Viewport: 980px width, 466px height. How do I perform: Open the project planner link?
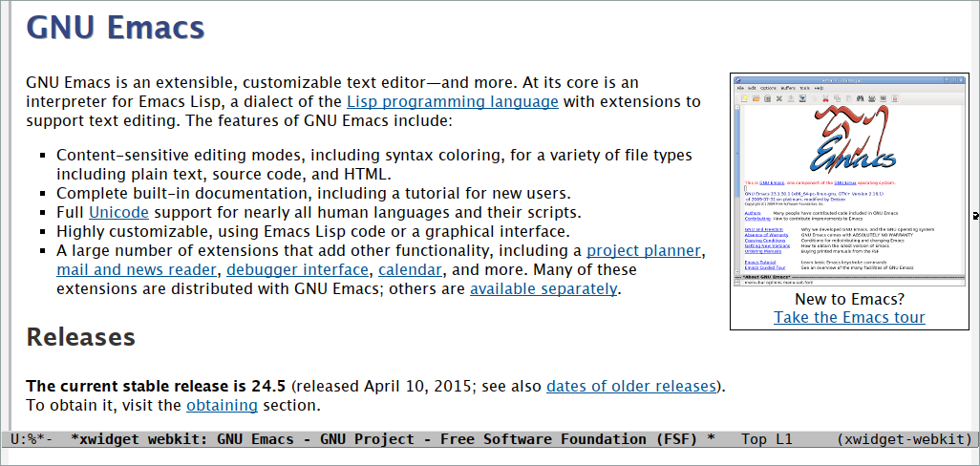(x=644, y=251)
